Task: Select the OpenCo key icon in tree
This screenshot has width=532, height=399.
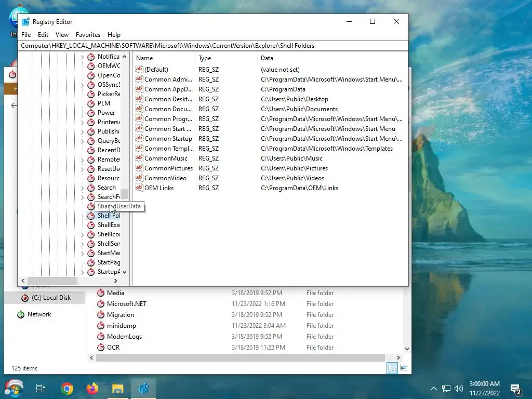Action: click(x=91, y=75)
